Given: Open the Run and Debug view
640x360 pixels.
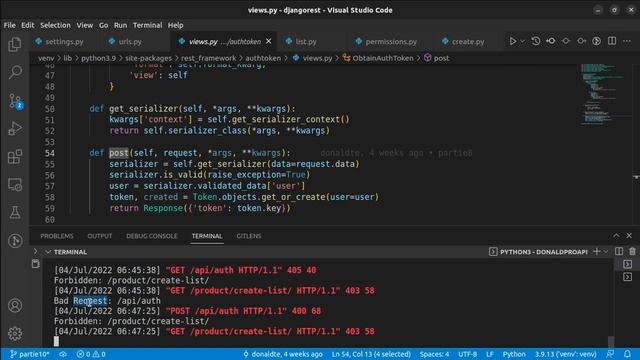Looking at the screenshot, I should click(15, 129).
